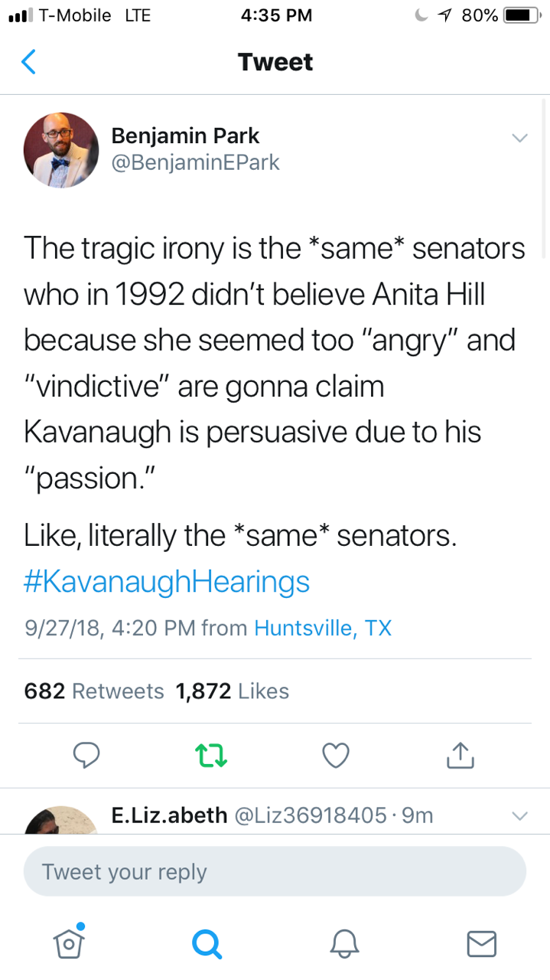
Task: Open Benjamin Park's profile picture
Action: coord(61,149)
